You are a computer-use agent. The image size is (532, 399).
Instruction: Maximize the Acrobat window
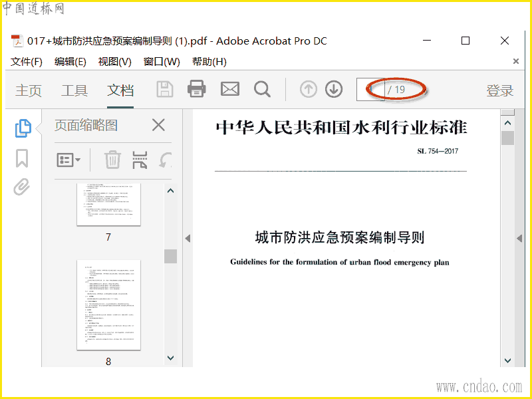(465, 41)
